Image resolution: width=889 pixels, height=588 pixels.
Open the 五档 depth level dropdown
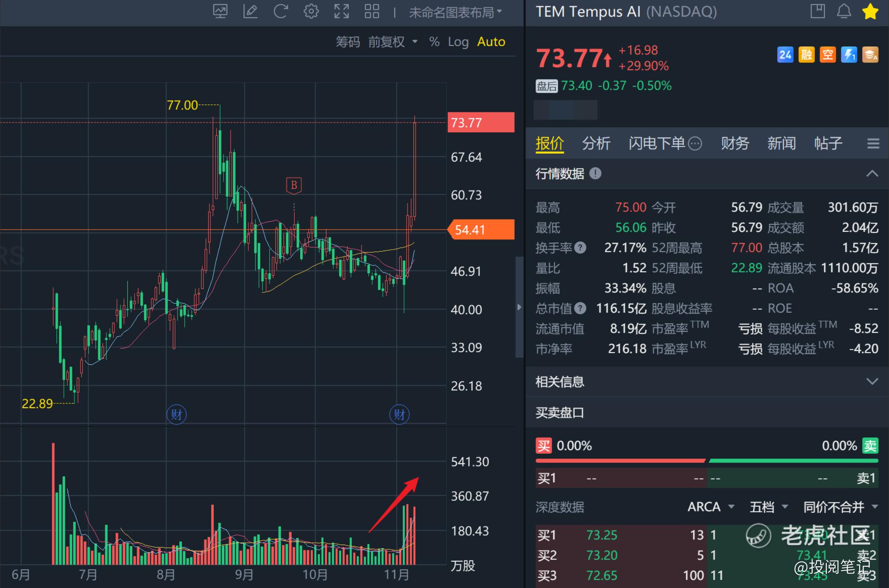pyautogui.click(x=769, y=507)
